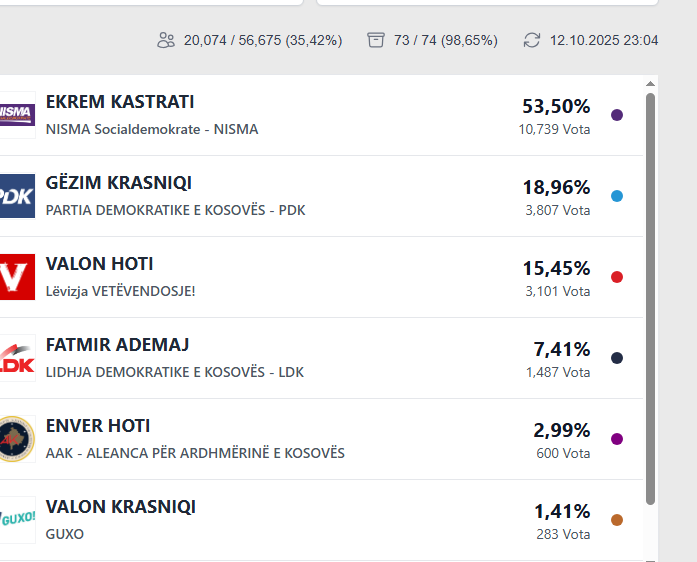The width and height of the screenshot is (697, 562).
Task: Click the PDK party logo
Action: point(17,196)
